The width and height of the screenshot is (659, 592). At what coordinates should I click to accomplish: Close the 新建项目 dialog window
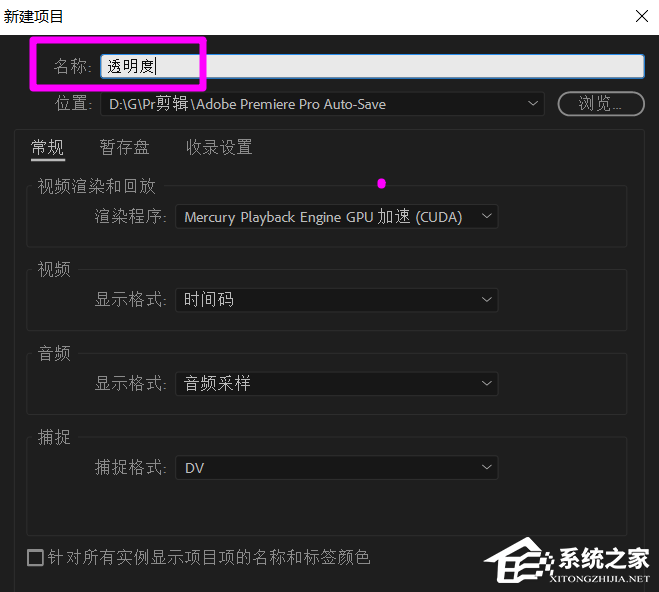(x=640, y=16)
